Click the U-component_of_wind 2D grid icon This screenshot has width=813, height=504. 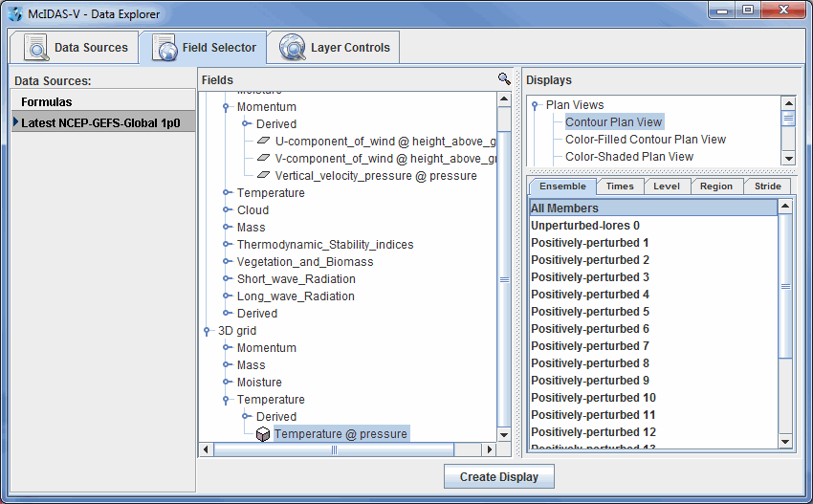pyautogui.click(x=264, y=142)
